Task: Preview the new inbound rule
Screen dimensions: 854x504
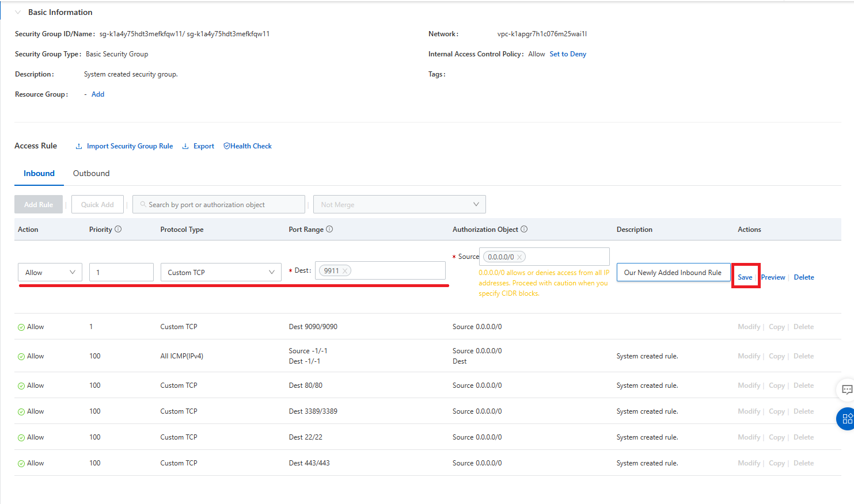Action: tap(773, 277)
